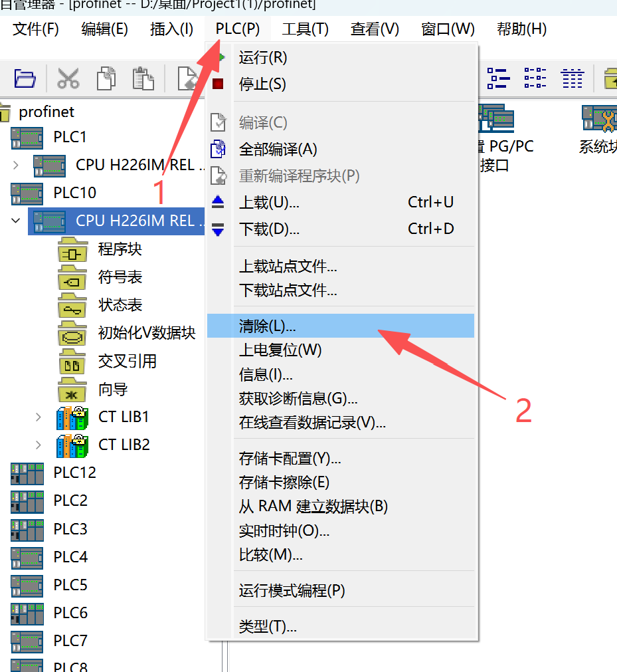Select PLC7 in project tree
This screenshot has height=672, width=617.
pyautogui.click(x=70, y=640)
